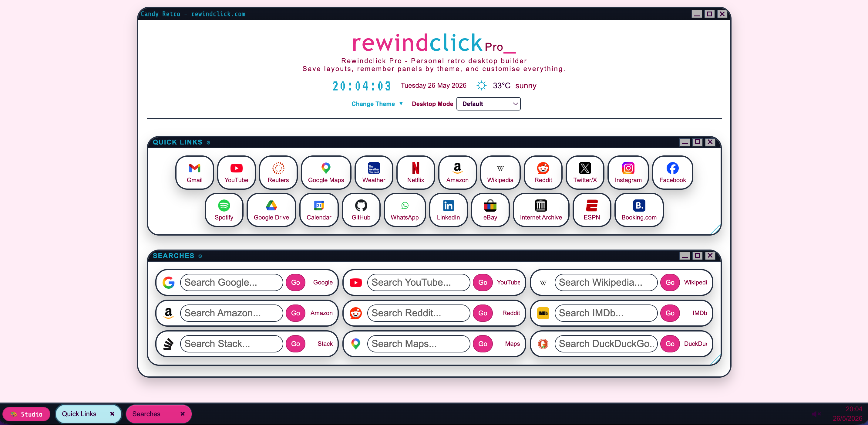868x425 pixels.
Task: Launch the GitHub quick link
Action: coord(361,210)
